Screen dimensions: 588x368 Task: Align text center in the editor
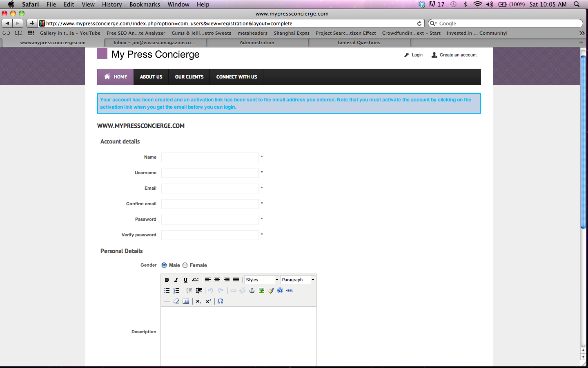(217, 280)
